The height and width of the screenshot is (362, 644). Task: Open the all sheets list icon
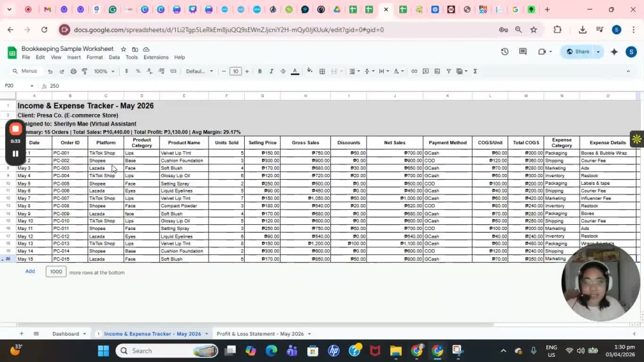click(36, 334)
